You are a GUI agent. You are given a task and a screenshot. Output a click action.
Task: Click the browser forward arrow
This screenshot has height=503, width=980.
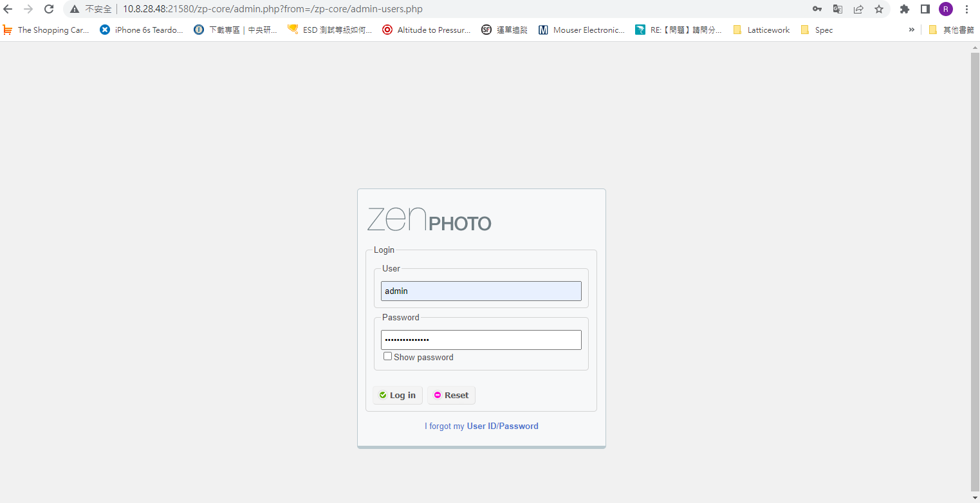(28, 9)
